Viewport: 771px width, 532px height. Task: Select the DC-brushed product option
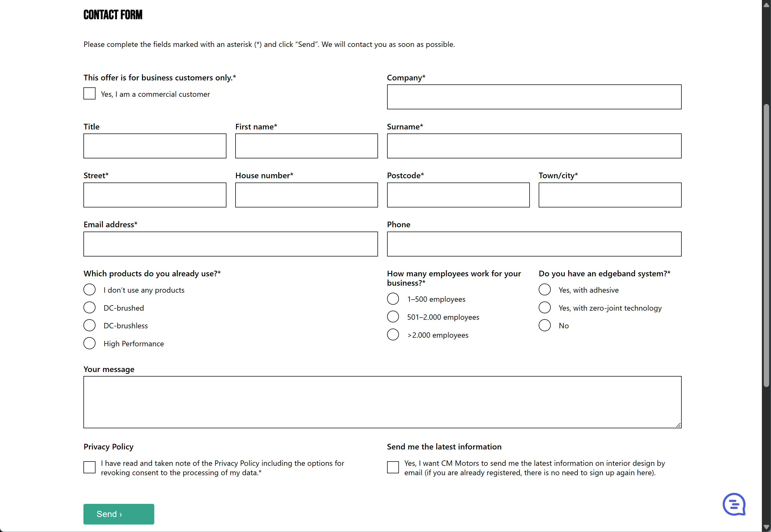pos(89,307)
